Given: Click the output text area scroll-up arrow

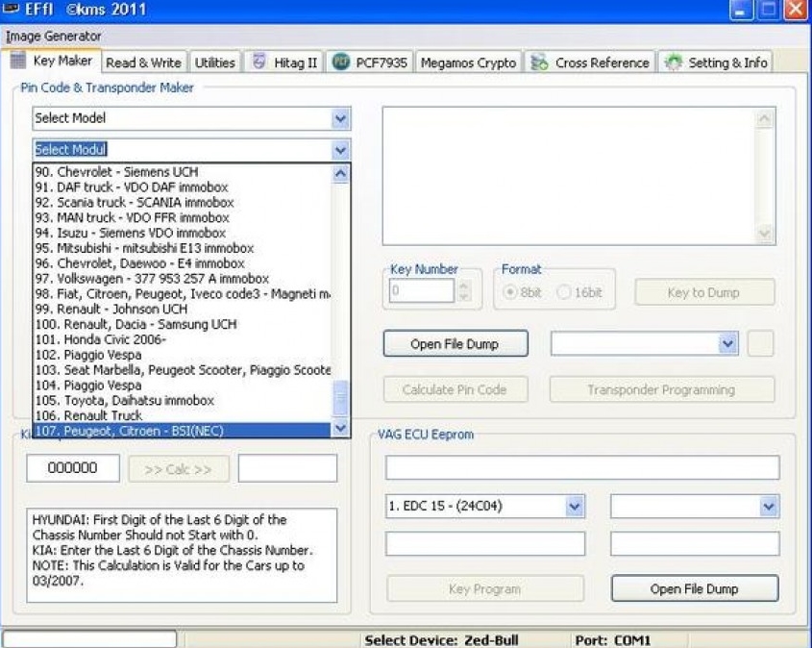Looking at the screenshot, I should coord(764,119).
